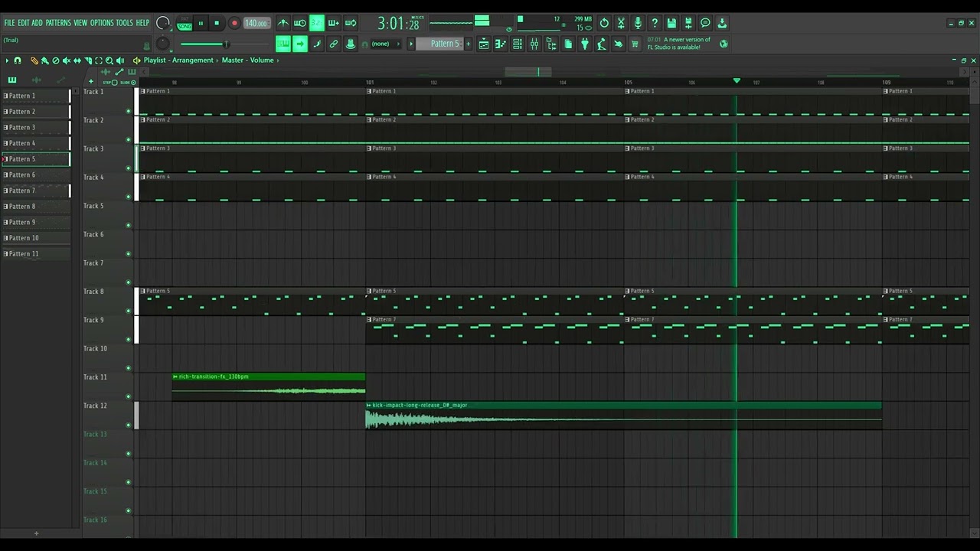Toggle wait for input to start playing
The width and height of the screenshot is (980, 551).
pos(300,23)
